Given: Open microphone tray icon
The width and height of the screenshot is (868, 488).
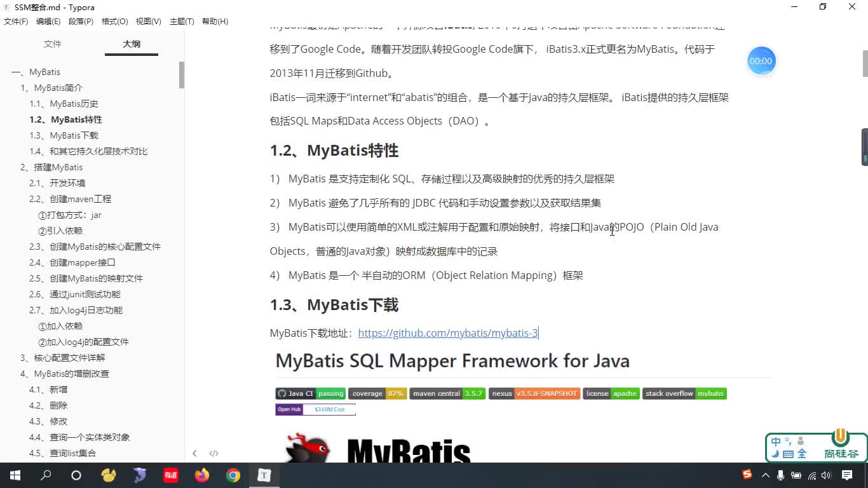Looking at the screenshot, I should (x=781, y=475).
